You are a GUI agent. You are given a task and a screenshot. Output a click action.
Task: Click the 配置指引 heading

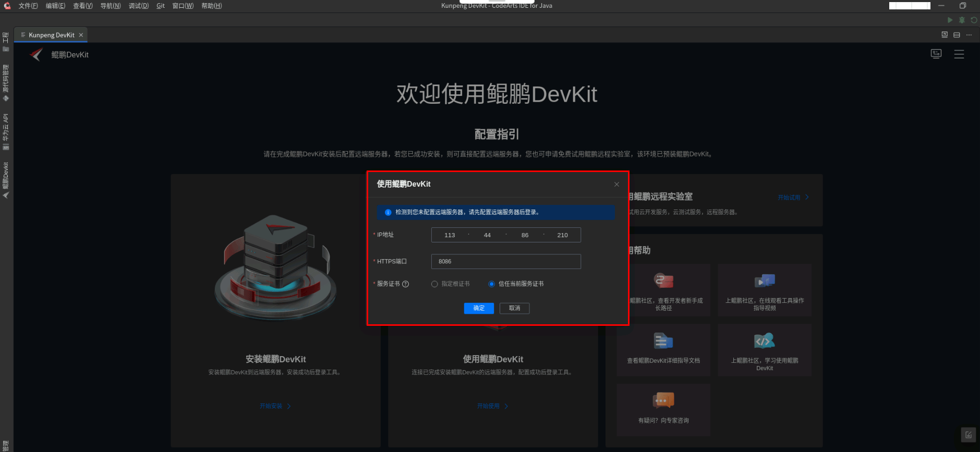[497, 135]
